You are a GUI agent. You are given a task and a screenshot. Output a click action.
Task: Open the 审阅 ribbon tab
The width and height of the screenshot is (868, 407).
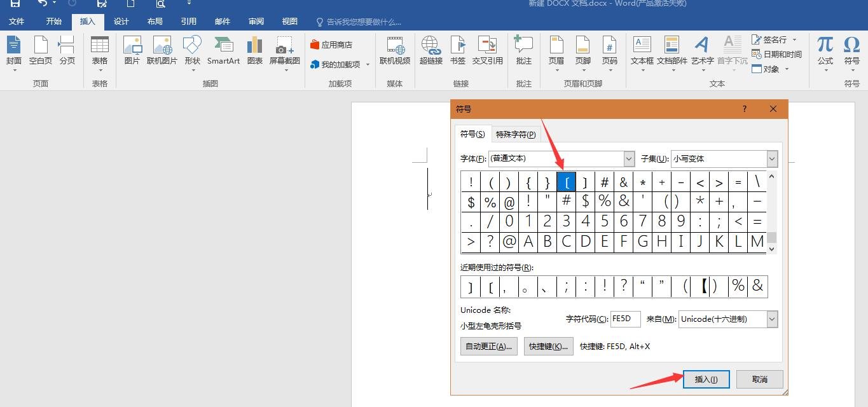tap(256, 21)
